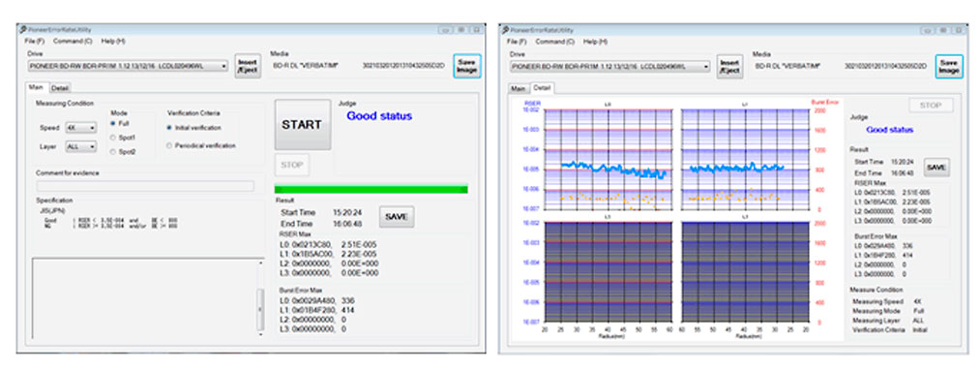Open the Layer ALL dropdown
The image size is (980, 371).
(x=81, y=146)
